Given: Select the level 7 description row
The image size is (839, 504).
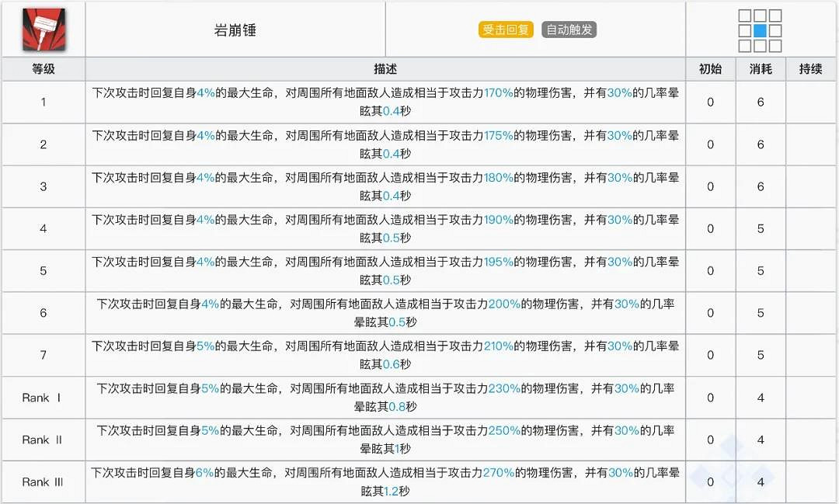Looking at the screenshot, I should pyautogui.click(x=386, y=355).
